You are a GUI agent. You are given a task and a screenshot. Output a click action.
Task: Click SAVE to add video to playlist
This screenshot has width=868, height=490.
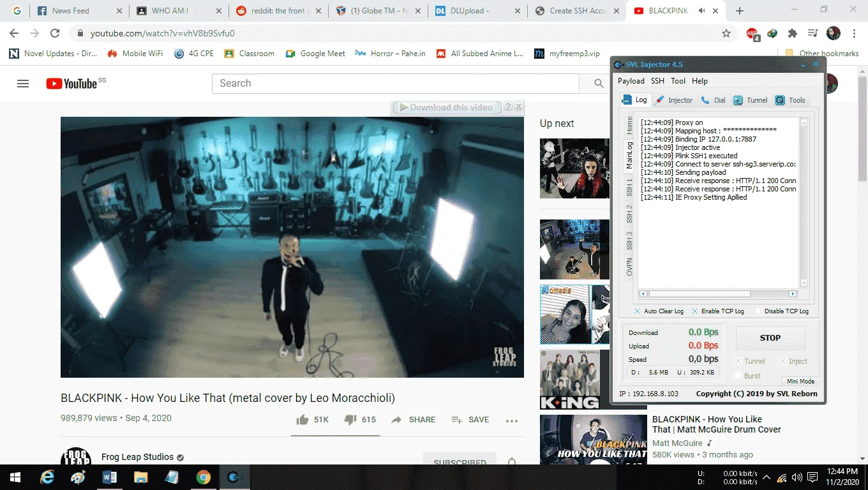coord(470,420)
